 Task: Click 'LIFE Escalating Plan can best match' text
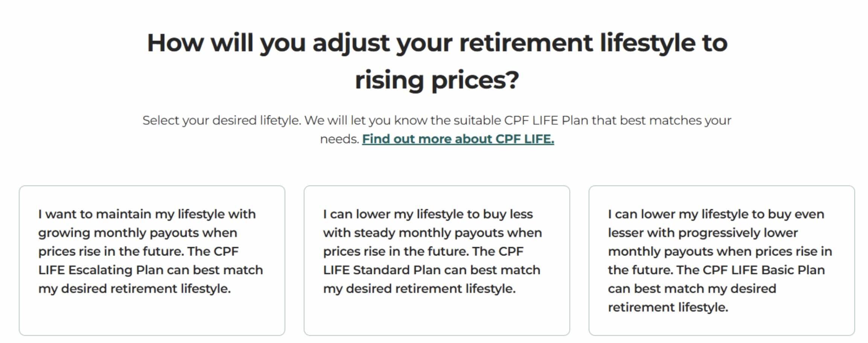[x=151, y=270]
